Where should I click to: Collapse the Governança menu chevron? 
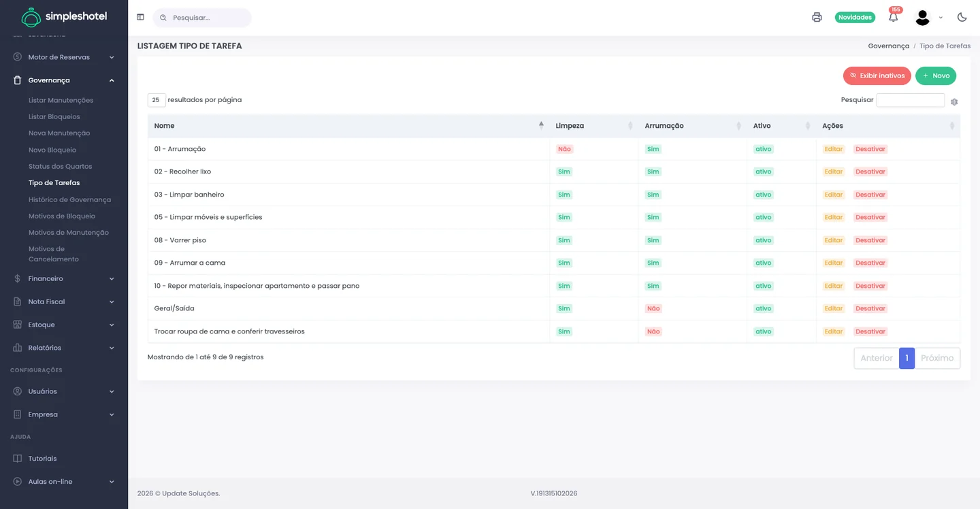tap(112, 80)
